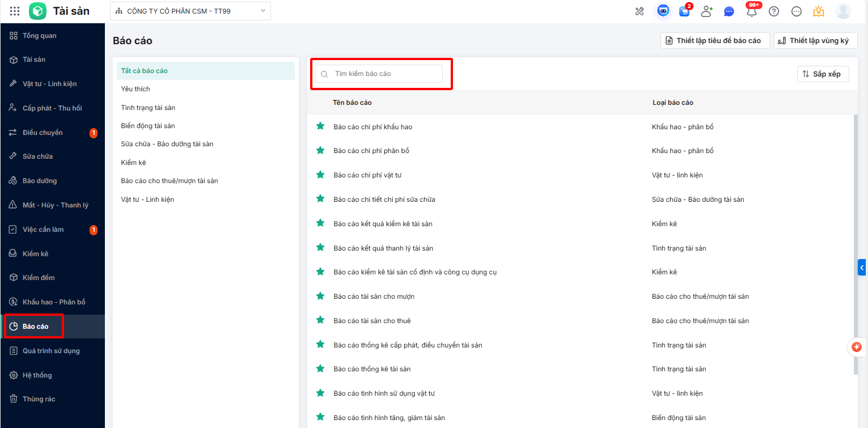Open the Sắp xếp sort options
Viewport: 868px width, 428px height.
(823, 74)
